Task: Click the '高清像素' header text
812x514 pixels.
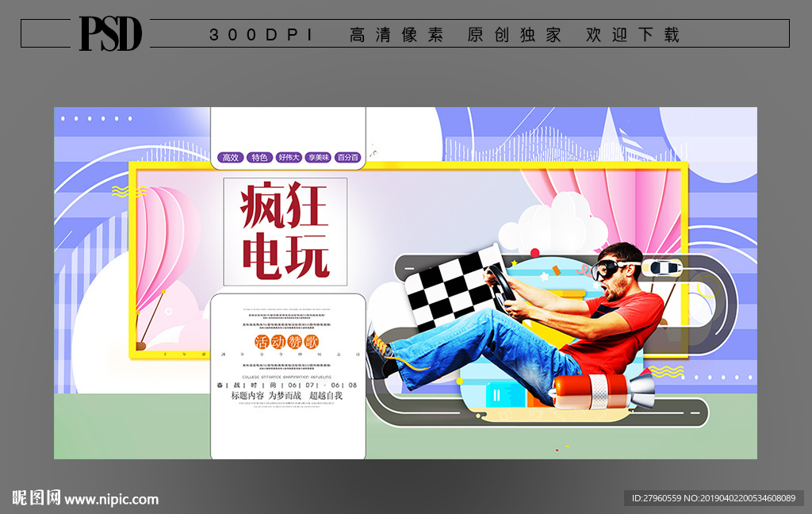Action: [x=396, y=35]
